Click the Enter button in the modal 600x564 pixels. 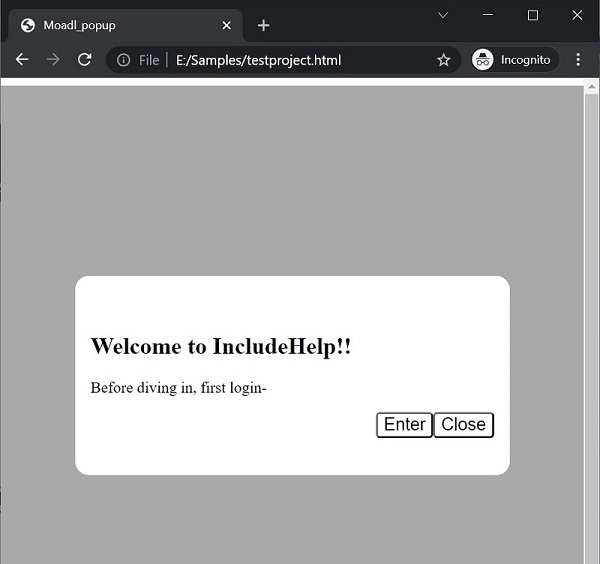coord(404,425)
